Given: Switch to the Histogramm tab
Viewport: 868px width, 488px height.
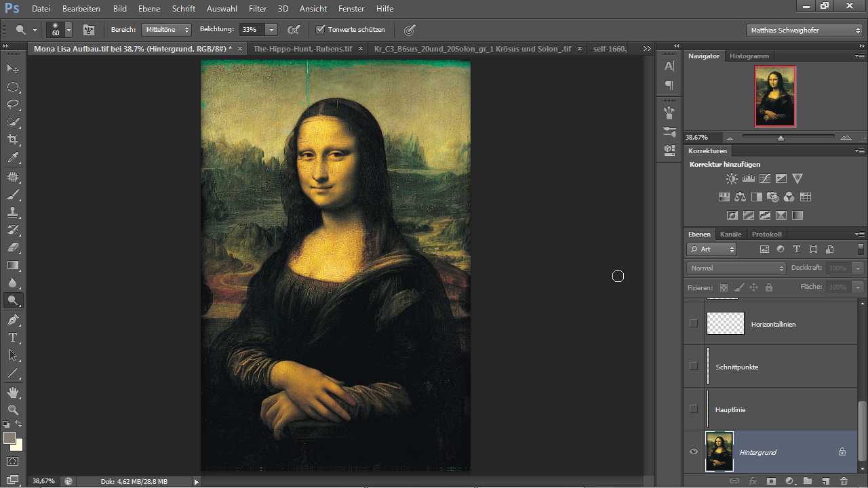Looking at the screenshot, I should (749, 56).
